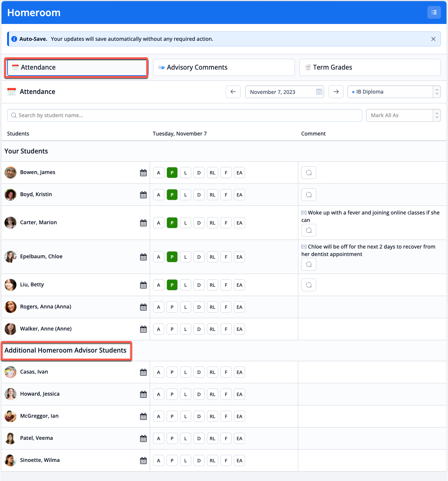Open the Mark All As dropdown

(403, 115)
